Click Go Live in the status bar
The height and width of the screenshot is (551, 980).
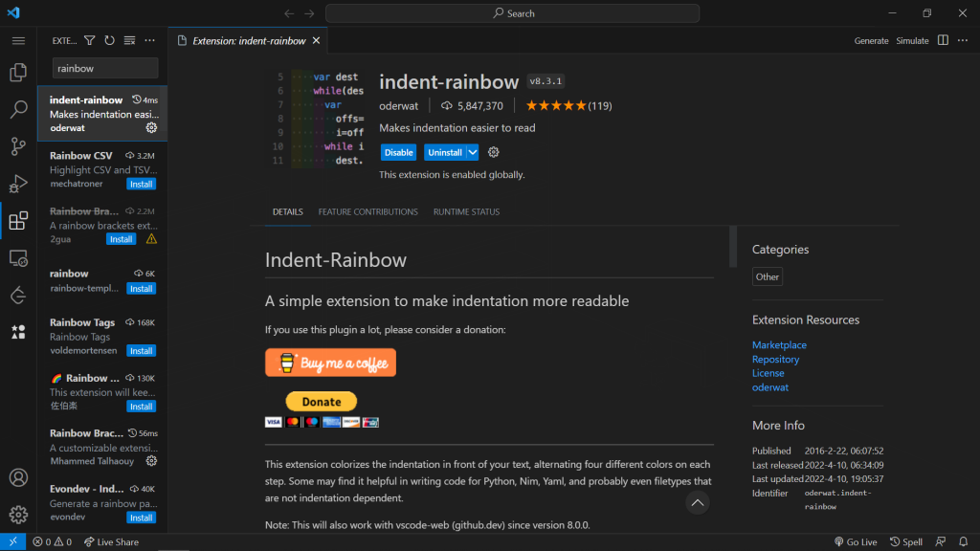856,541
